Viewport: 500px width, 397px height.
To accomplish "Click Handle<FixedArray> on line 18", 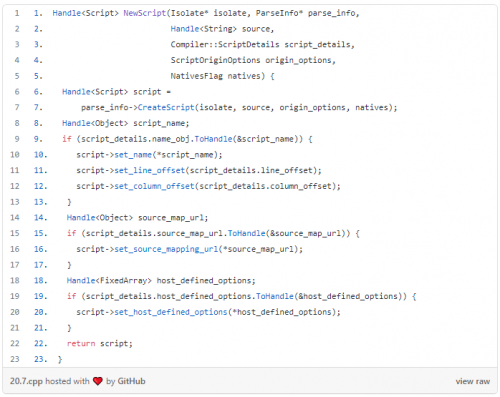I will coord(109,281).
